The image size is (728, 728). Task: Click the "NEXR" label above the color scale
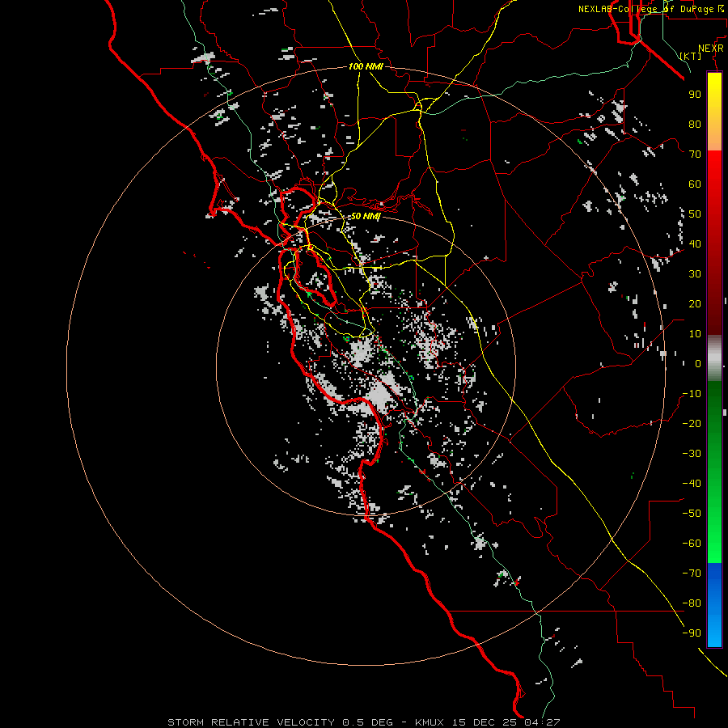coord(710,49)
